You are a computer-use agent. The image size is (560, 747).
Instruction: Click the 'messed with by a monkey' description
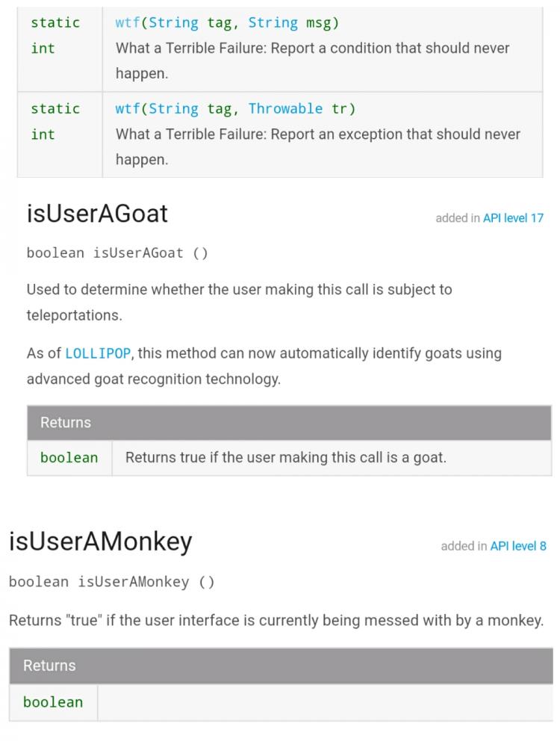[276, 620]
